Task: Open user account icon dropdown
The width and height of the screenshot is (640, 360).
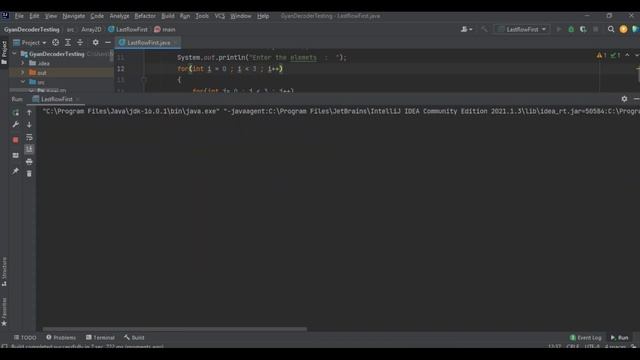Action: point(466,29)
